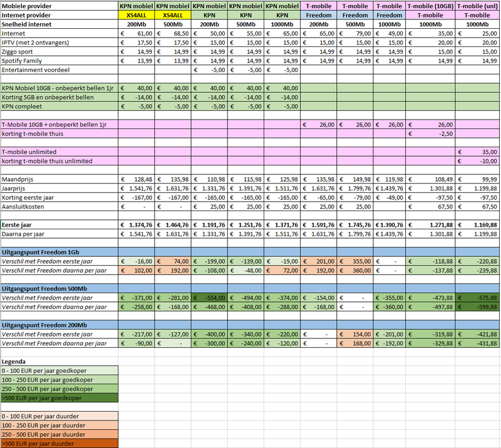Click the 'Daarna per jaar' row label
Viewport: 501px width, 448px height.
click(59, 234)
